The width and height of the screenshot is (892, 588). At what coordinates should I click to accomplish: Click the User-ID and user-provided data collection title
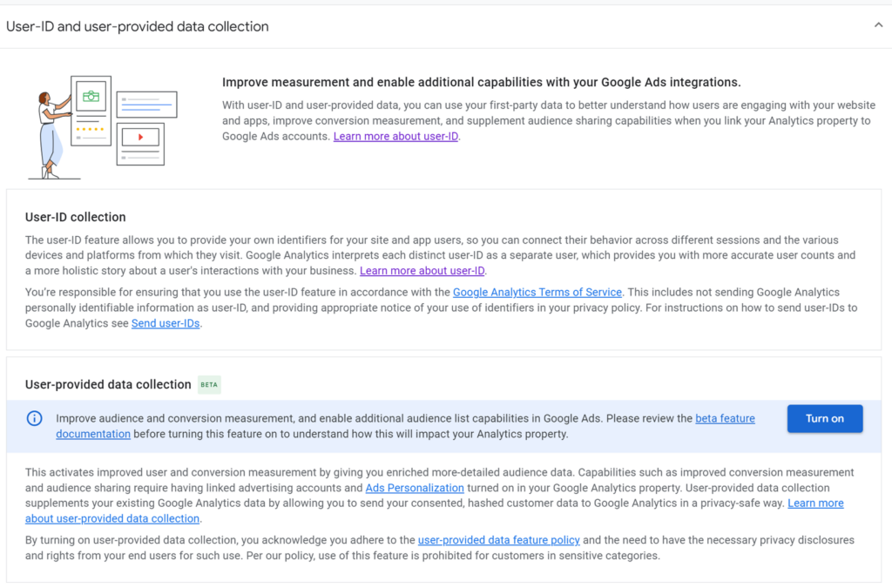point(137,26)
